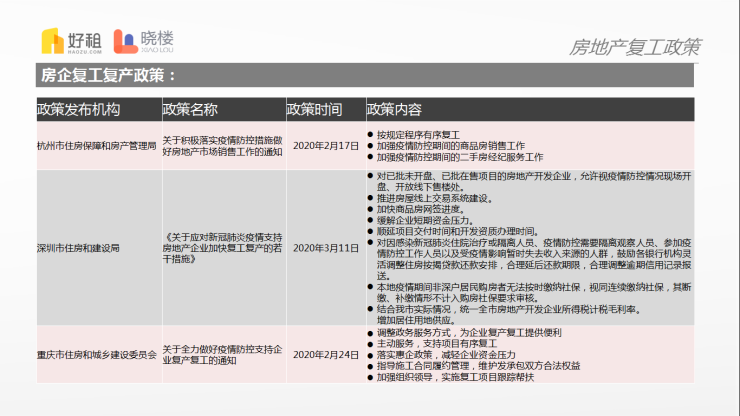This screenshot has height=416, width=740.
Task: Select the Chongqing policy name 关于全力做好疫情防控支持企业复产复工的通知
Action: (222, 355)
